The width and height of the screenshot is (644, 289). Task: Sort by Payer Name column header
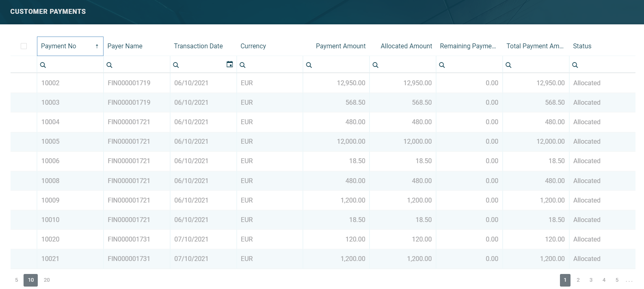125,46
